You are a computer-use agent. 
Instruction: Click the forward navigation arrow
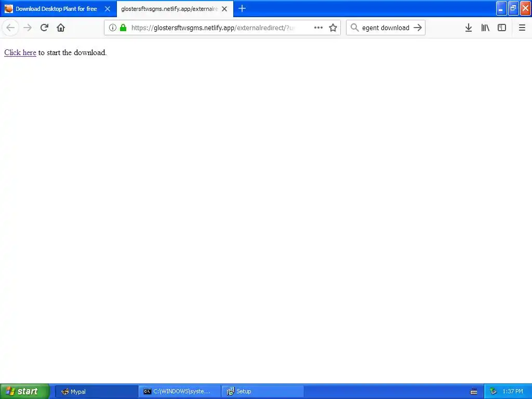(x=28, y=28)
